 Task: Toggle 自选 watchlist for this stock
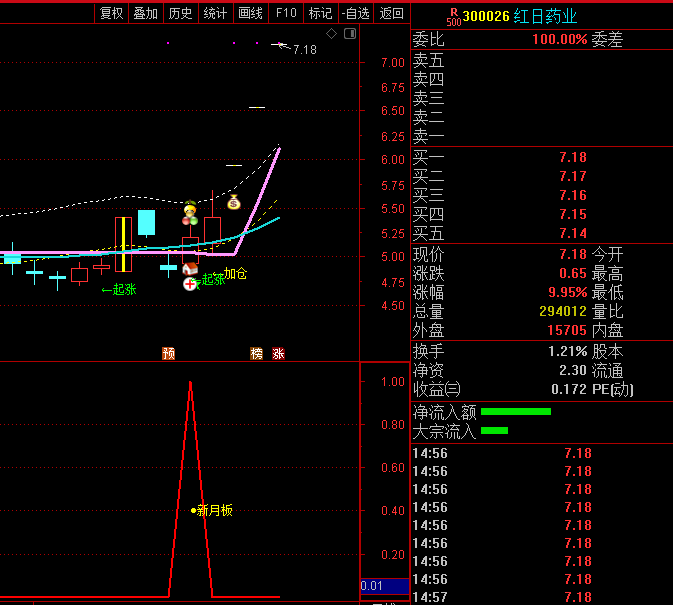coord(355,13)
